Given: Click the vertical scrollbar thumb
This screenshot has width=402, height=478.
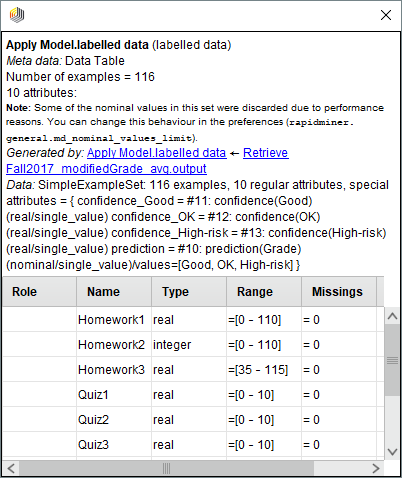Looking at the screenshot, I should tap(392, 360).
